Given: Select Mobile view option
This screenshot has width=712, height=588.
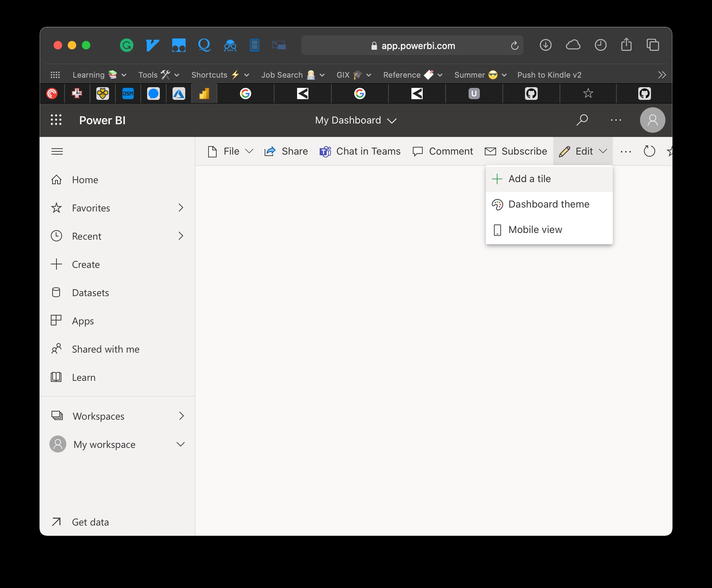Looking at the screenshot, I should [535, 230].
